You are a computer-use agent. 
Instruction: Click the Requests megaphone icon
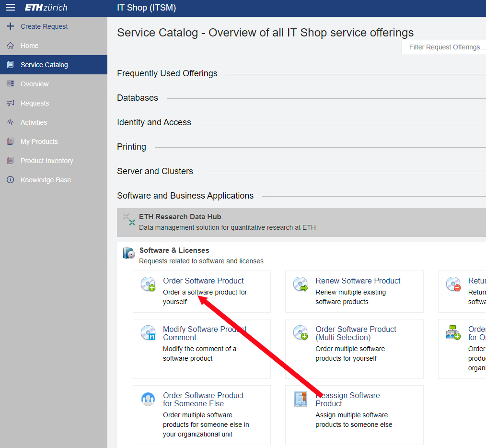[x=10, y=103]
